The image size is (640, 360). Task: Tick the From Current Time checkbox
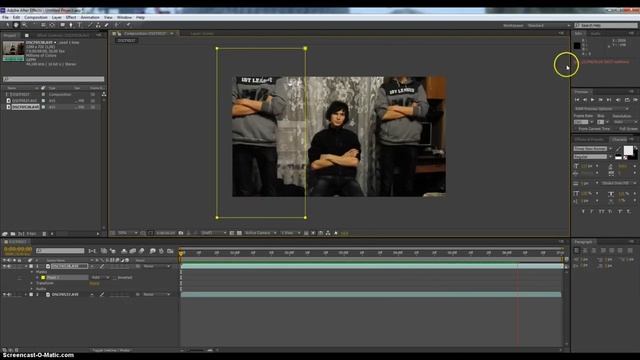point(576,129)
